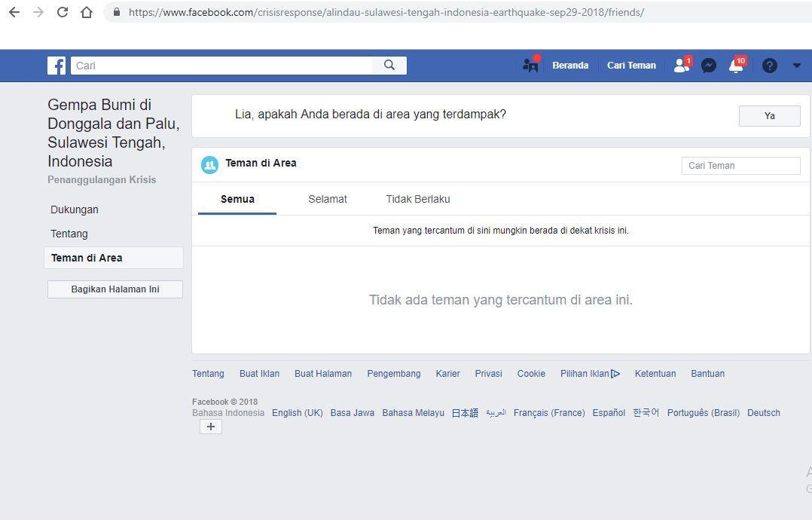Open notifications bell icon
Screen dimensions: 812x520
pyautogui.click(x=737, y=66)
